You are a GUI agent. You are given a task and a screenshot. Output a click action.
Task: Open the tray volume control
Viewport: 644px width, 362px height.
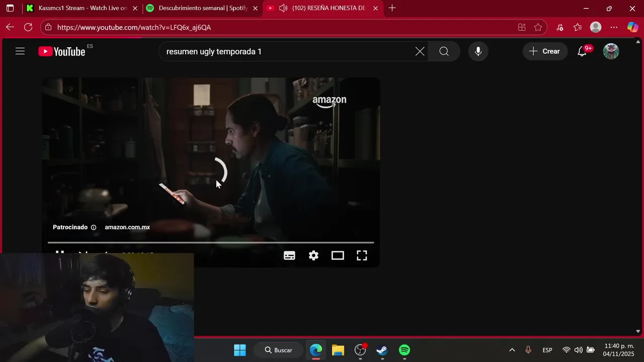579,350
